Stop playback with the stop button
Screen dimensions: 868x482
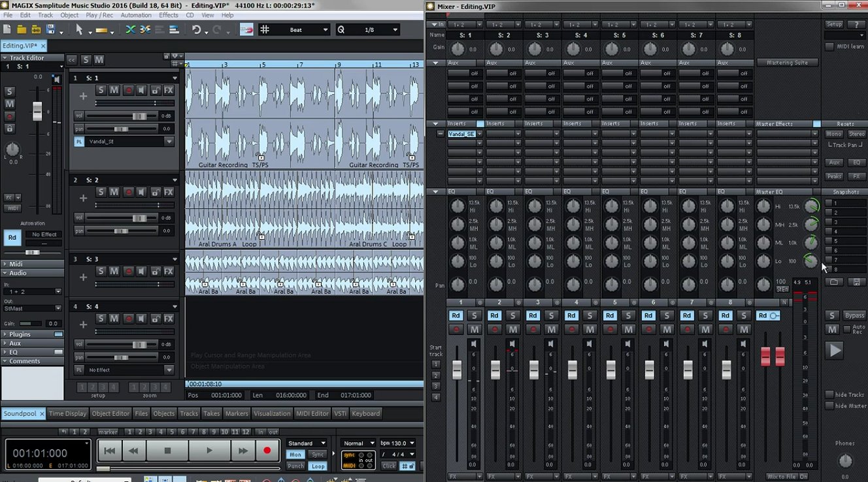pos(167,451)
